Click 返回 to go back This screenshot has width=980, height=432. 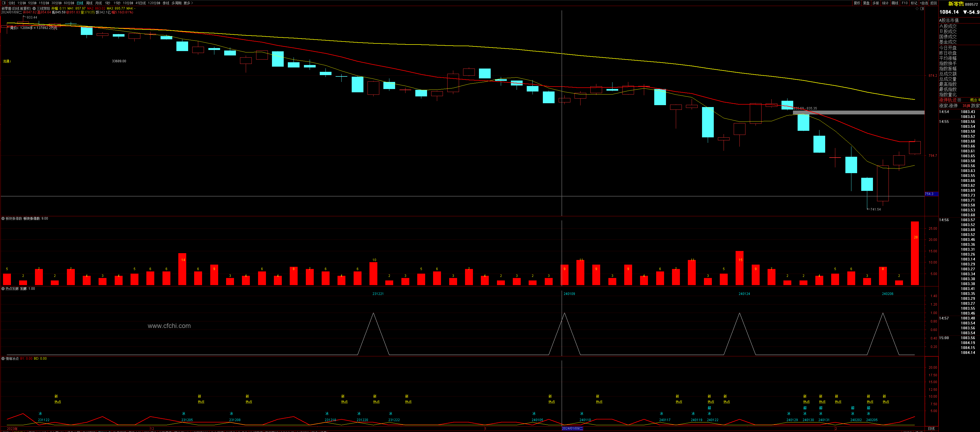933,3
